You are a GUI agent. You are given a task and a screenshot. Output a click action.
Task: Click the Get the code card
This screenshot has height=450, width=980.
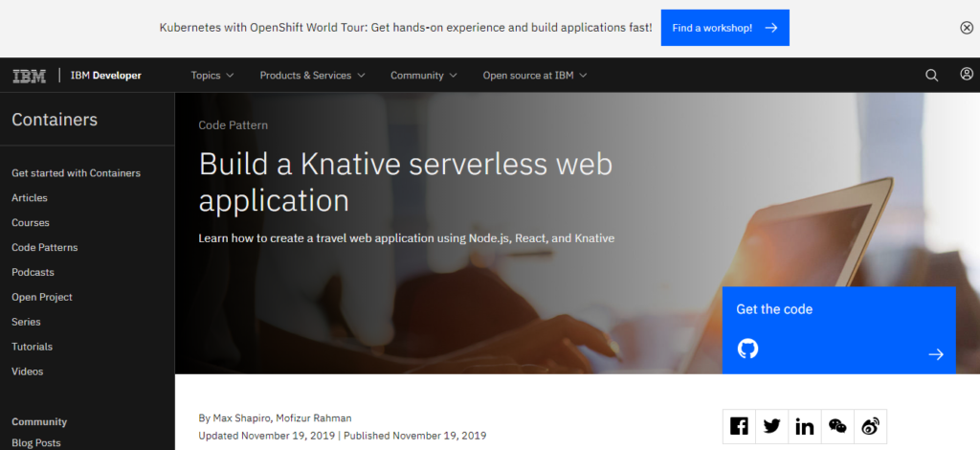pos(838,330)
